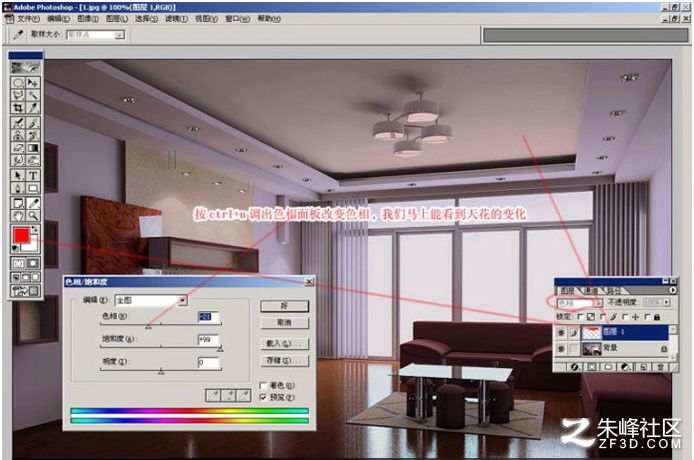
Task: Hide layer 图层 1 via eye icon
Action: tap(561, 332)
